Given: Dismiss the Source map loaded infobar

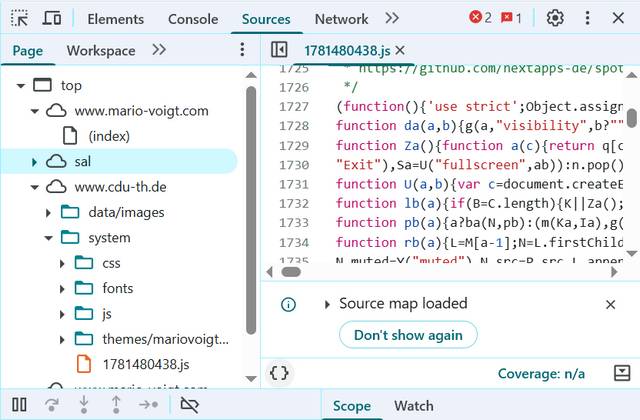Looking at the screenshot, I should coord(610,304).
